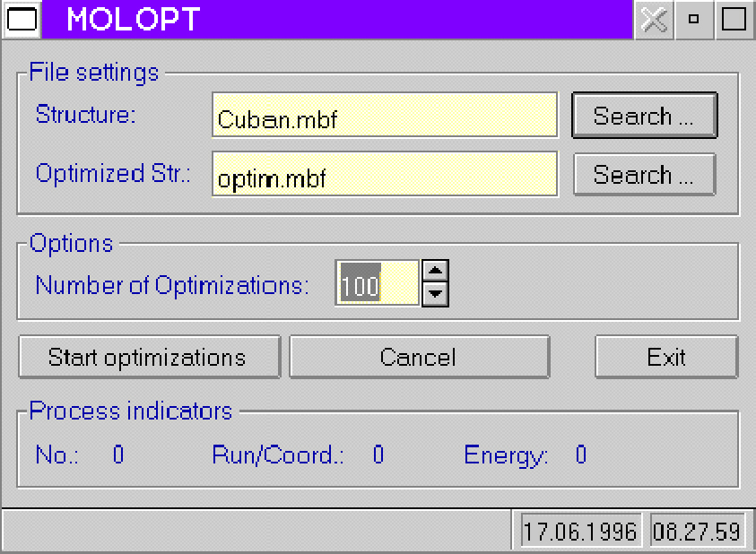
Task: Hit the Cancel button
Action: coord(418,358)
